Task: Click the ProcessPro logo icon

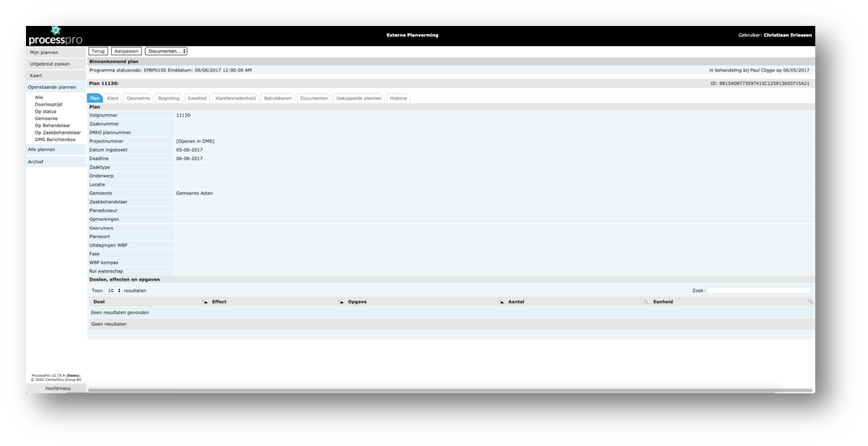Action: point(55,31)
